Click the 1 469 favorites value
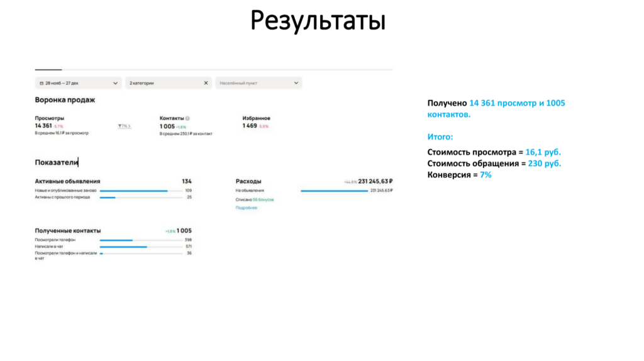644x361 pixels. (x=250, y=126)
